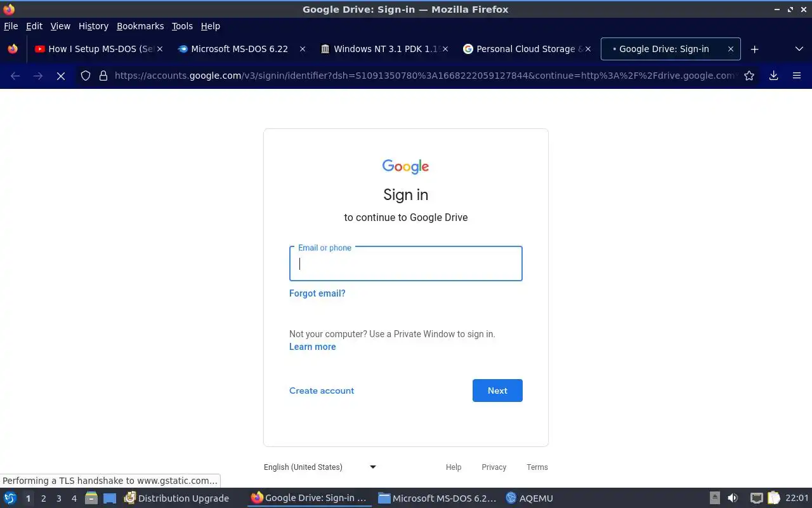This screenshot has width=812, height=508.
Task: Close the Windows NT 3.1 PDK tab
Action: point(445,49)
